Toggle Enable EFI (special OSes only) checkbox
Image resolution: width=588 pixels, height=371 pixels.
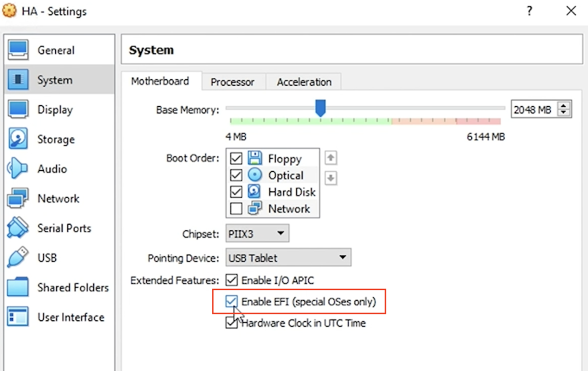point(232,302)
